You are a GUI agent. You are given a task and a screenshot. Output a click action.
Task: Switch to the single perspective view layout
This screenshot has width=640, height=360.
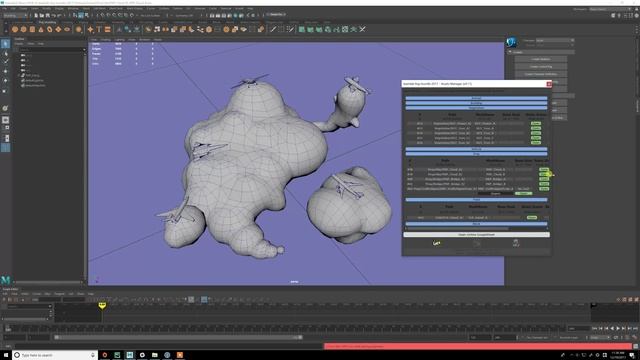tap(5, 120)
